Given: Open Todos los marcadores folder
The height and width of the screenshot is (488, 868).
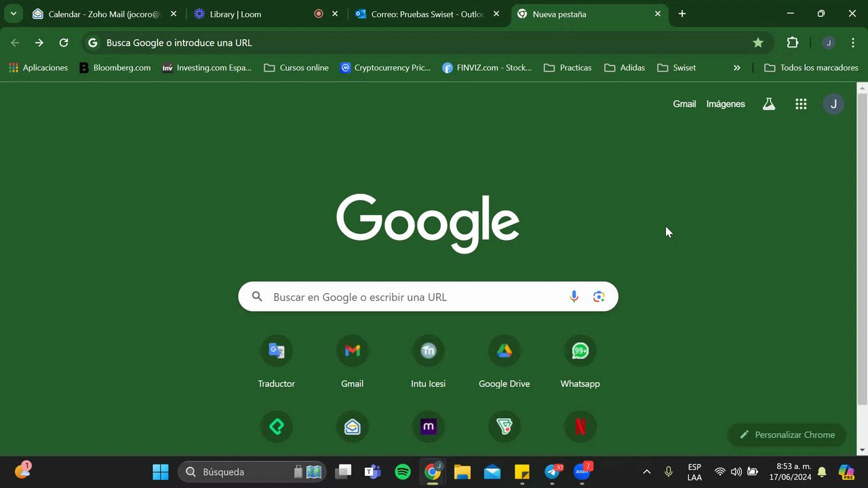Looking at the screenshot, I should click(x=811, y=68).
